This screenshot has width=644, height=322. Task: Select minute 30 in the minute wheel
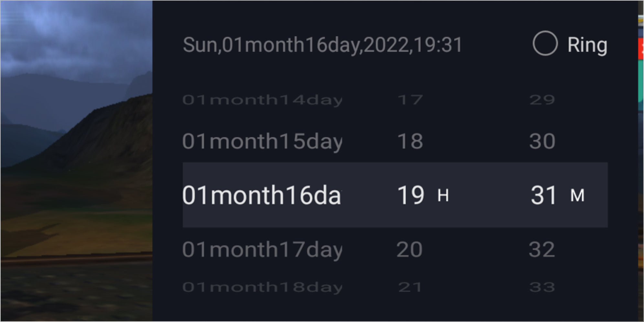coord(542,141)
